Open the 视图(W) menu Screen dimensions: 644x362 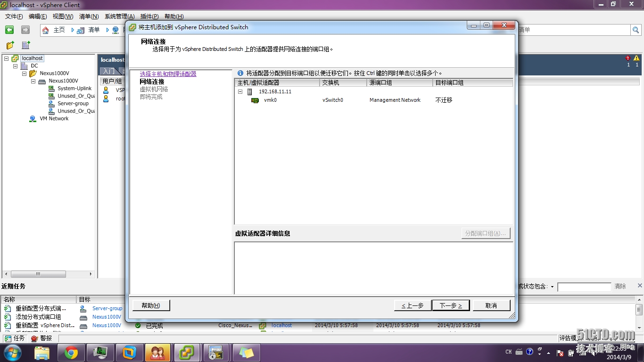coord(63,16)
